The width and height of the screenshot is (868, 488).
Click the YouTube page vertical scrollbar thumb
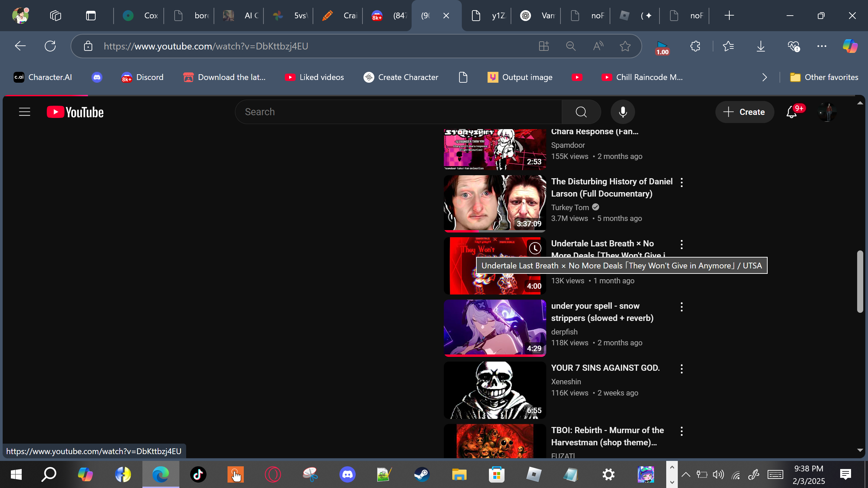(x=860, y=281)
